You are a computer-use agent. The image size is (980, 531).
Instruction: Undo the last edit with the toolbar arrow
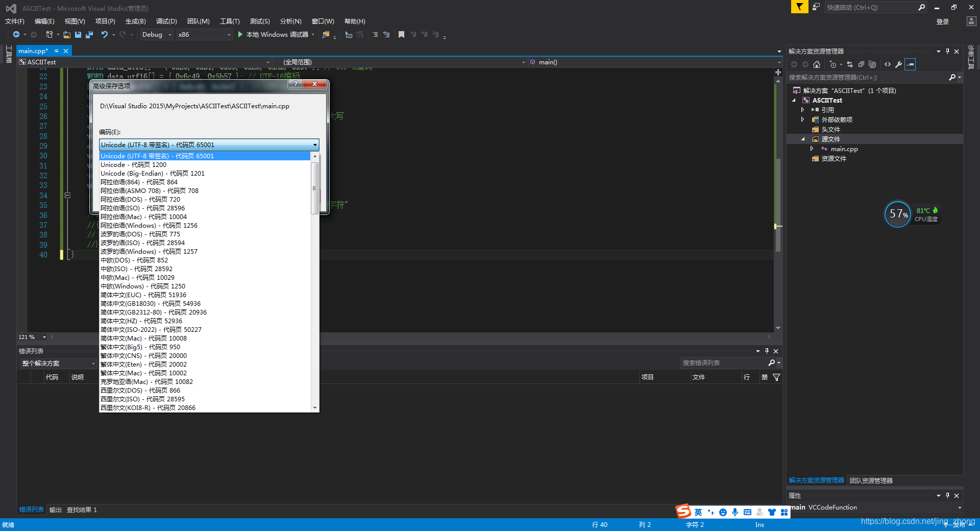tap(105, 35)
